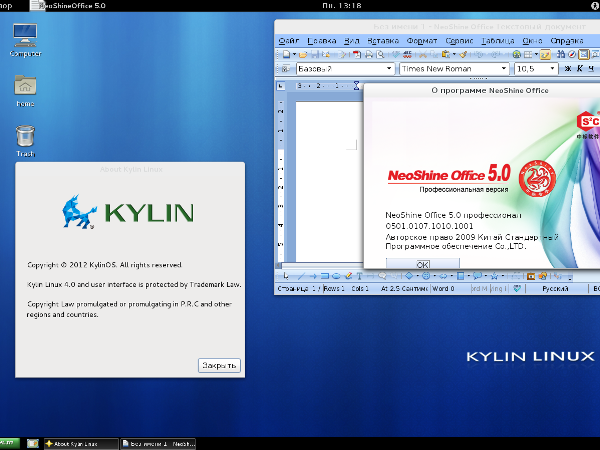This screenshot has width=600, height=450.
Task: Expand the font size 10,5 dropdown
Action: 553,69
